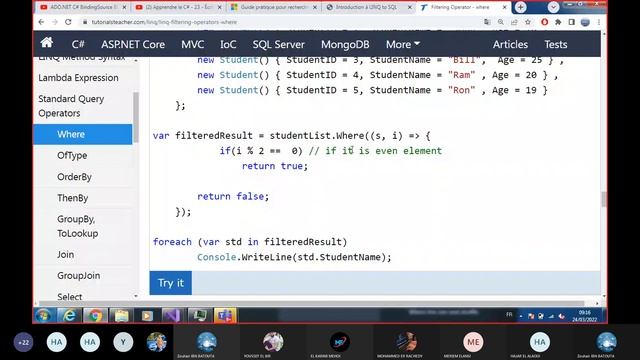The height and width of the screenshot is (360, 640).
Task: Select the Y participant avatar
Action: (x=123, y=342)
